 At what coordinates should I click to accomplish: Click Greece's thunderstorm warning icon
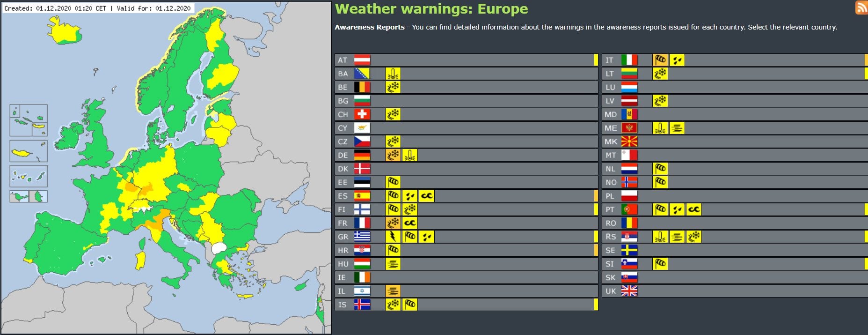tap(393, 237)
